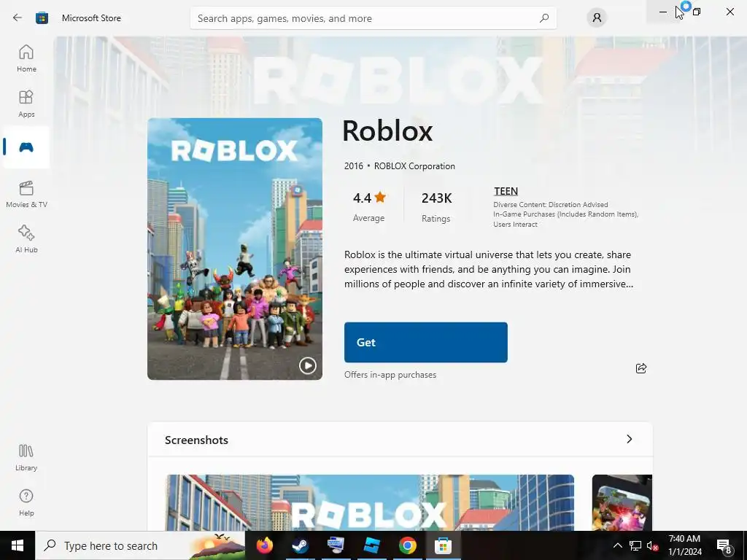The height and width of the screenshot is (560, 747).
Task: Go back with the back arrow
Action: [18, 18]
